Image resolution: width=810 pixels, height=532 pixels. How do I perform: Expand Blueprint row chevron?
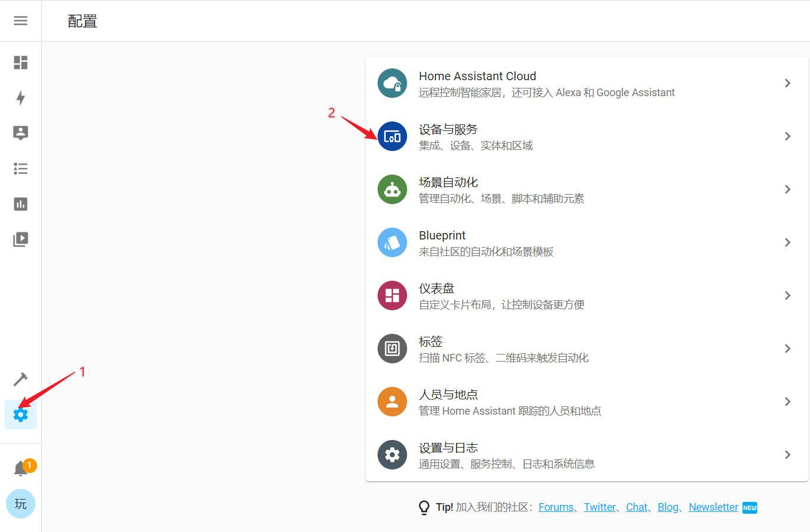tap(788, 242)
